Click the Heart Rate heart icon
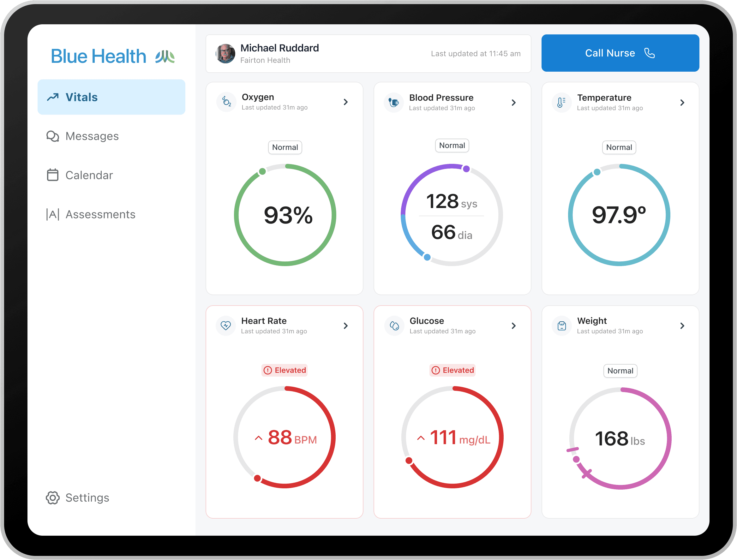 (x=226, y=325)
